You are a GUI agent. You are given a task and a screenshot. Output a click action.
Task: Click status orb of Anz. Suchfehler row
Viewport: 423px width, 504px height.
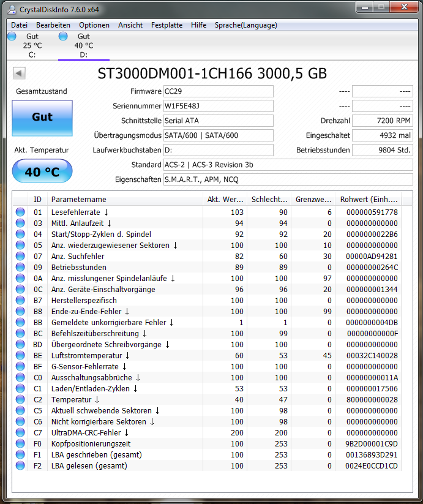[x=20, y=256]
